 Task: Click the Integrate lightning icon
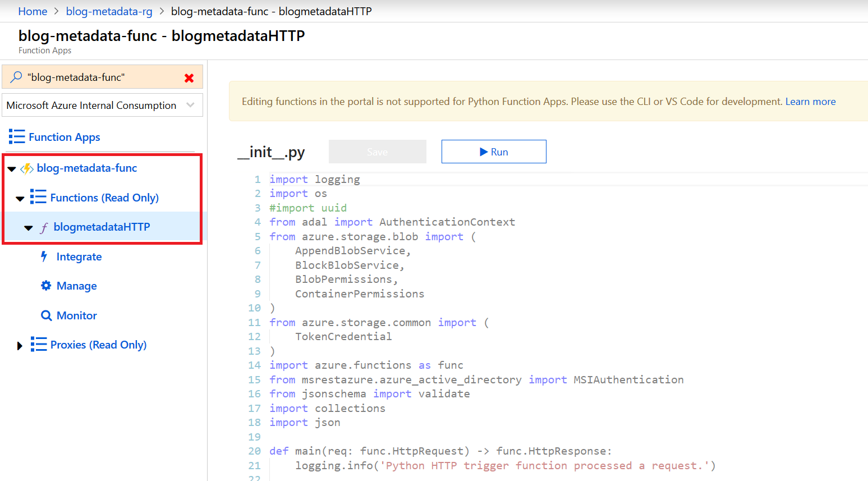(x=44, y=256)
